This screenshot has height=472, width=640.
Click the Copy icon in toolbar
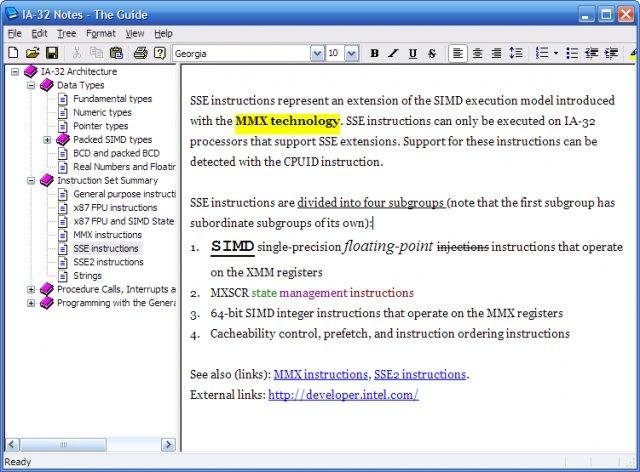point(96,53)
